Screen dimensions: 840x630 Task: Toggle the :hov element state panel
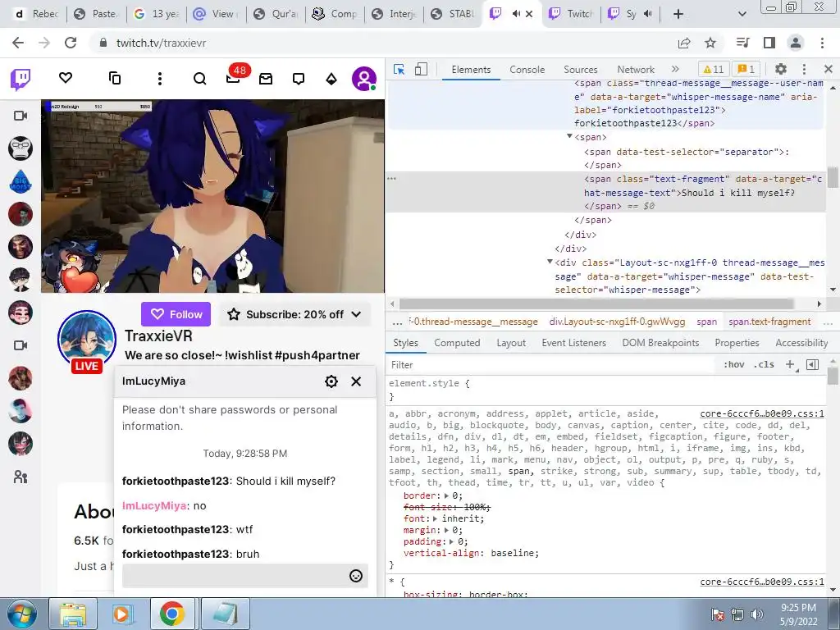click(734, 364)
